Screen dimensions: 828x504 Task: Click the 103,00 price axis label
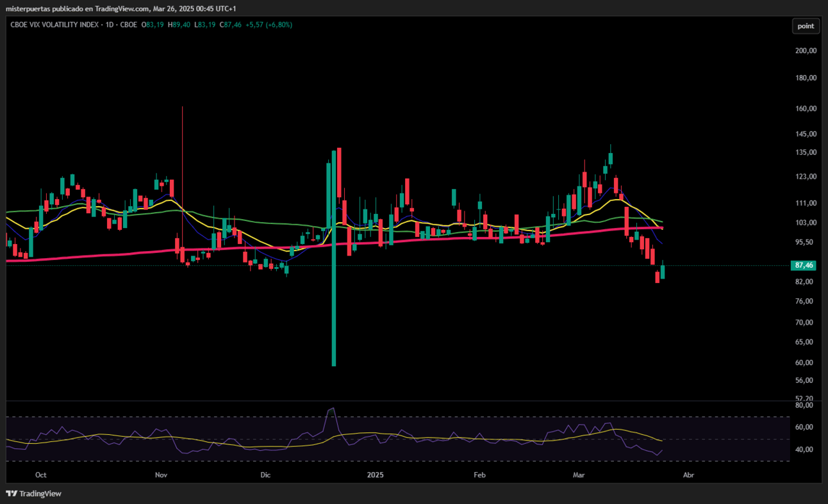click(806, 223)
